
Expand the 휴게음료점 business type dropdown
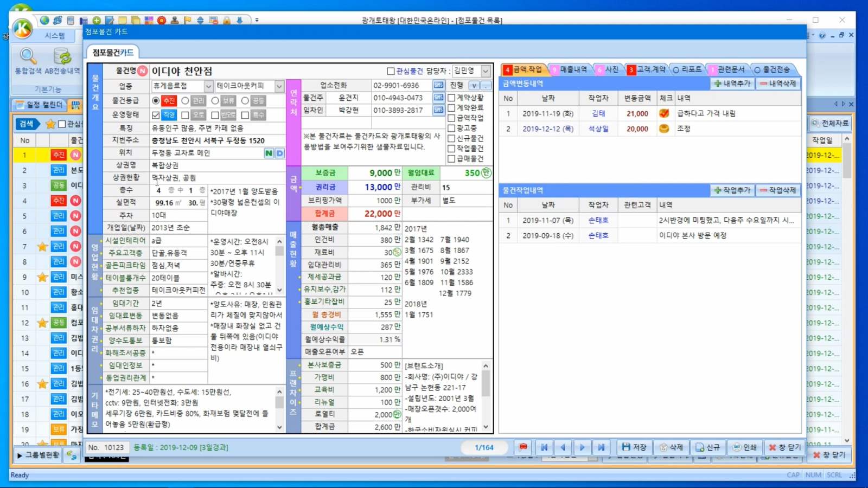point(208,86)
